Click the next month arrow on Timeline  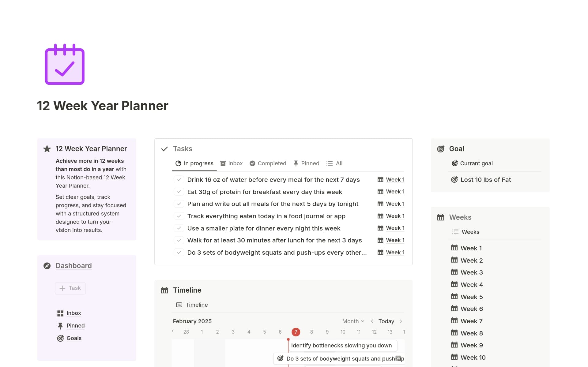[x=401, y=321]
